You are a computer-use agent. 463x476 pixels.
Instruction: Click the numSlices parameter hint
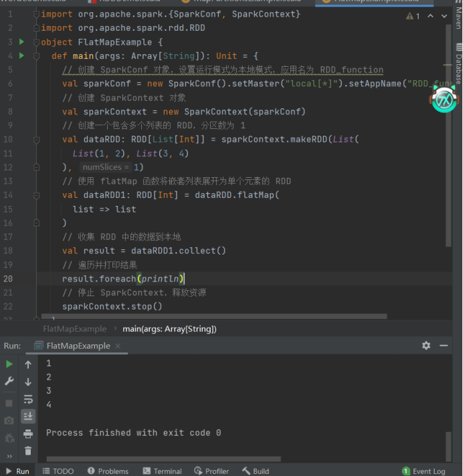click(106, 167)
